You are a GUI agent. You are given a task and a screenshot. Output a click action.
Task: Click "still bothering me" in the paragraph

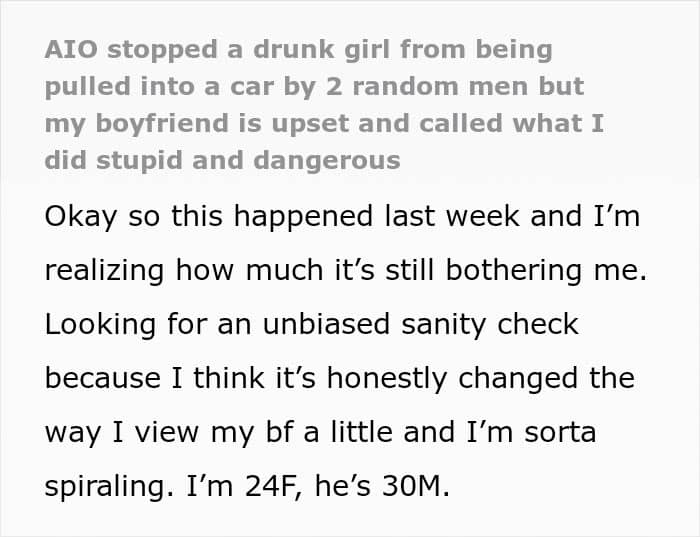point(516,271)
